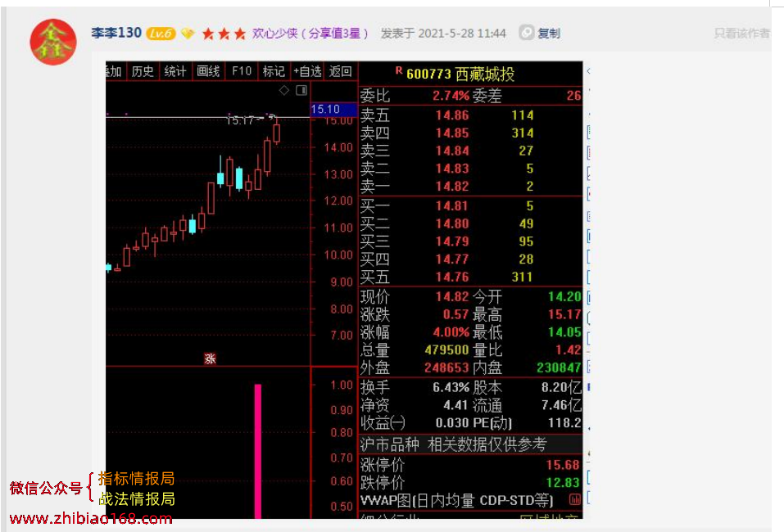The width and height of the screenshot is (784, 532).
Task: Select 买三 price 14.79
Action: click(x=452, y=241)
